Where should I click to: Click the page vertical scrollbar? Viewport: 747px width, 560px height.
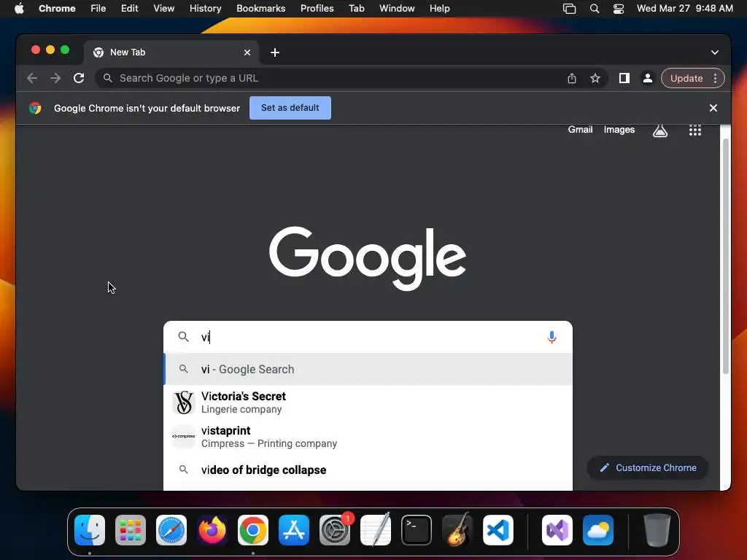(726, 257)
